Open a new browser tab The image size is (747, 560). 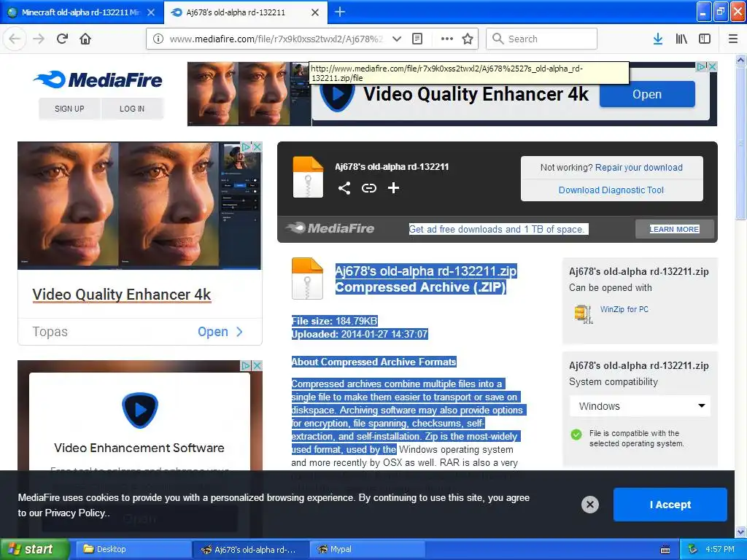(340, 12)
